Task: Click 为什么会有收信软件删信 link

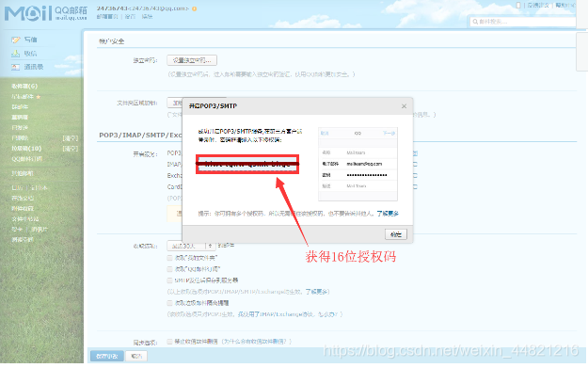Action: click(x=256, y=342)
